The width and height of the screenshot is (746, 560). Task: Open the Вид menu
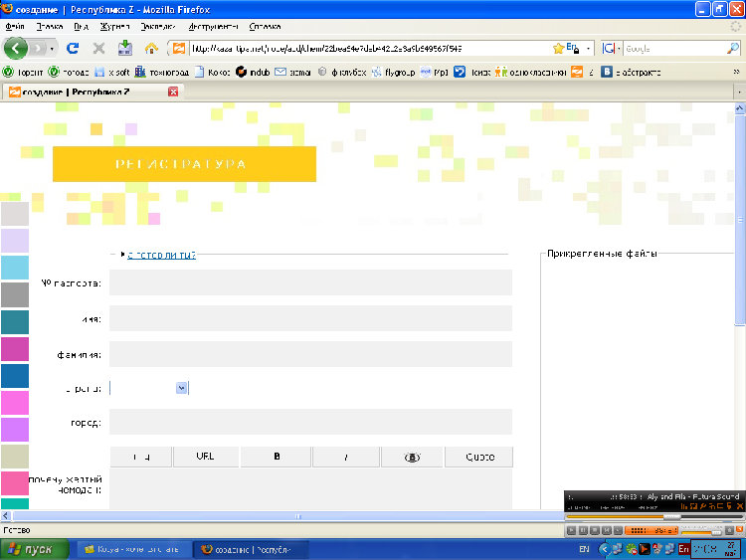coord(81,26)
